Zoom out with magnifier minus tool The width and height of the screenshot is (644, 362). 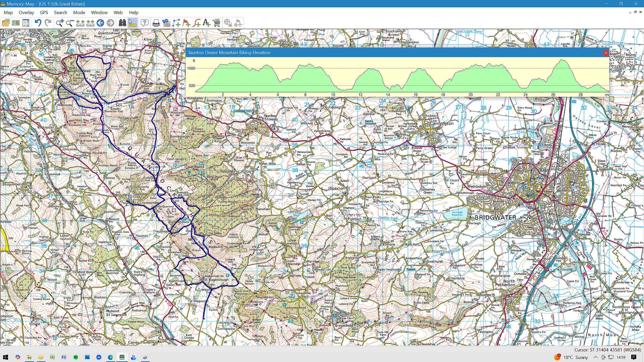70,23
